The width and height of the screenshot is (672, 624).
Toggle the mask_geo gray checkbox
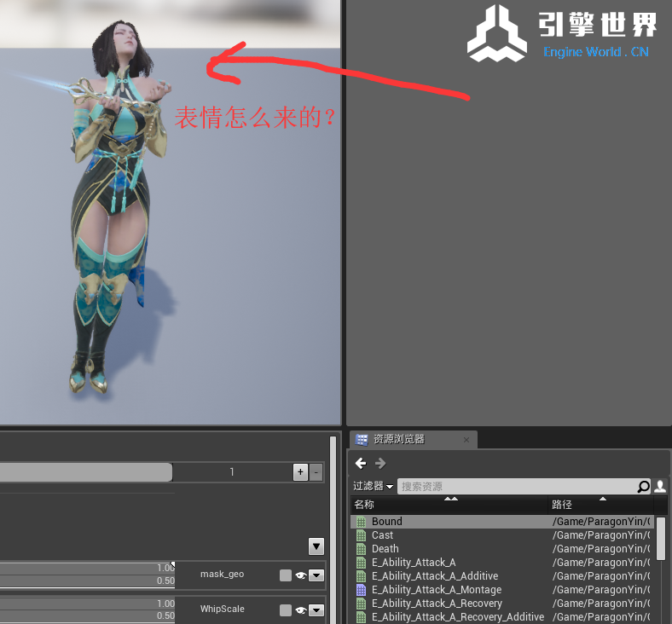point(286,575)
